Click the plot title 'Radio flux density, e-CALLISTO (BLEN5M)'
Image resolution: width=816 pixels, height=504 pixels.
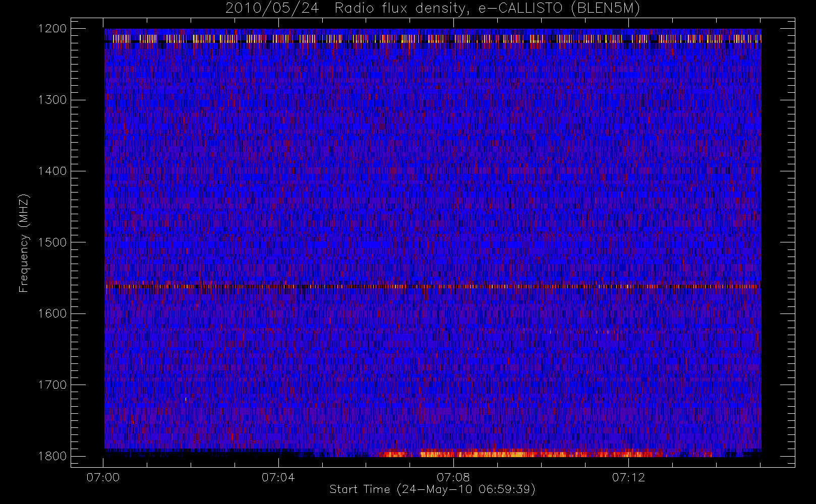487,9
